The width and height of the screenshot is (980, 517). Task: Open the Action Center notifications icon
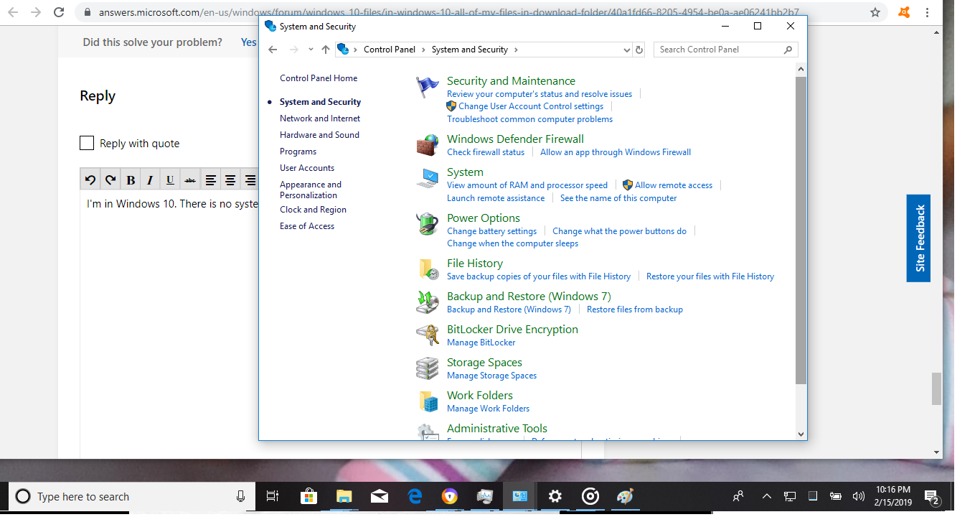(933, 496)
